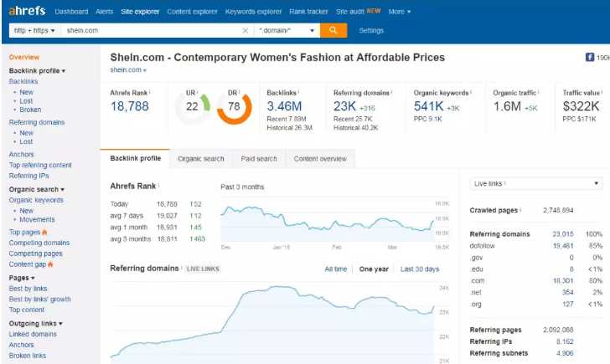Expand the shein.com domain dropdown under title
Image resolution: width=610 pixels, height=364 pixels.
pos(128,70)
